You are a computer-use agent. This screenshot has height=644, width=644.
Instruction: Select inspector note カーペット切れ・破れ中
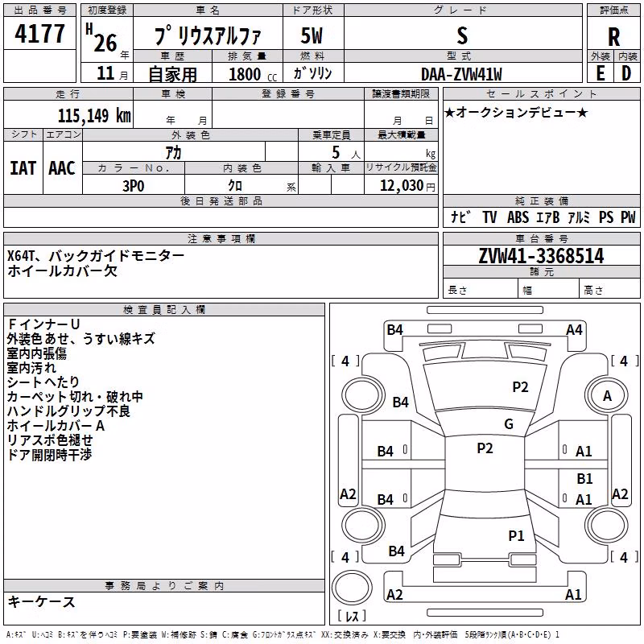pyautogui.click(x=75, y=396)
